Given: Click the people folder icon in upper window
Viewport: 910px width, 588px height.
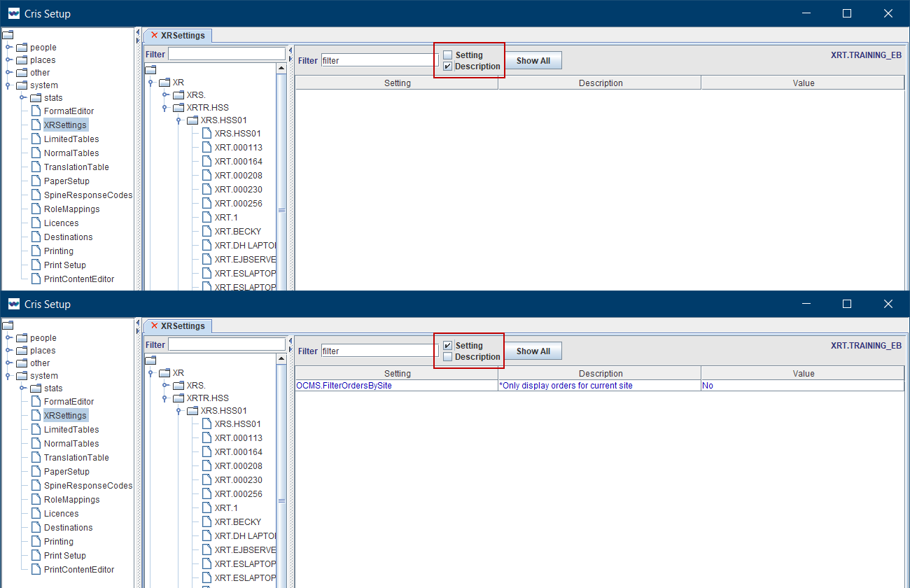Looking at the screenshot, I should (22, 48).
